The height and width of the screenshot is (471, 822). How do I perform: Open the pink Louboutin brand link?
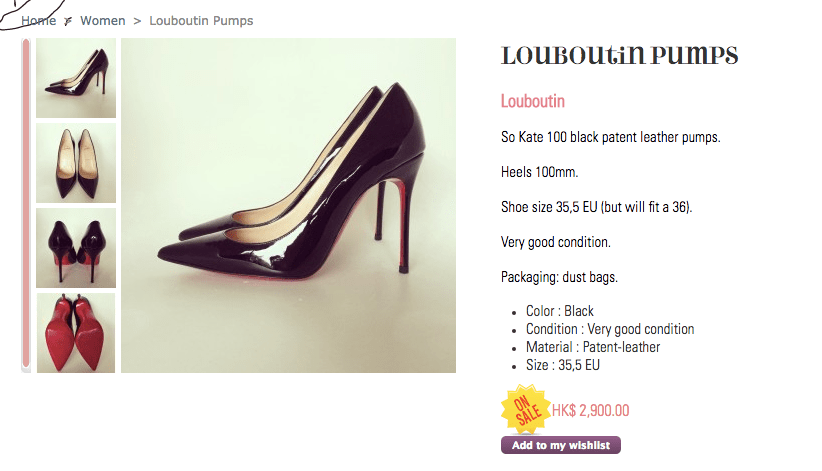click(x=533, y=101)
